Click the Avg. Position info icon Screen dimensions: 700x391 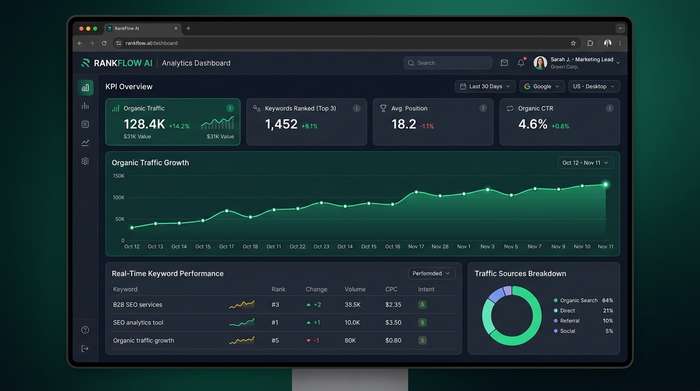[483, 108]
